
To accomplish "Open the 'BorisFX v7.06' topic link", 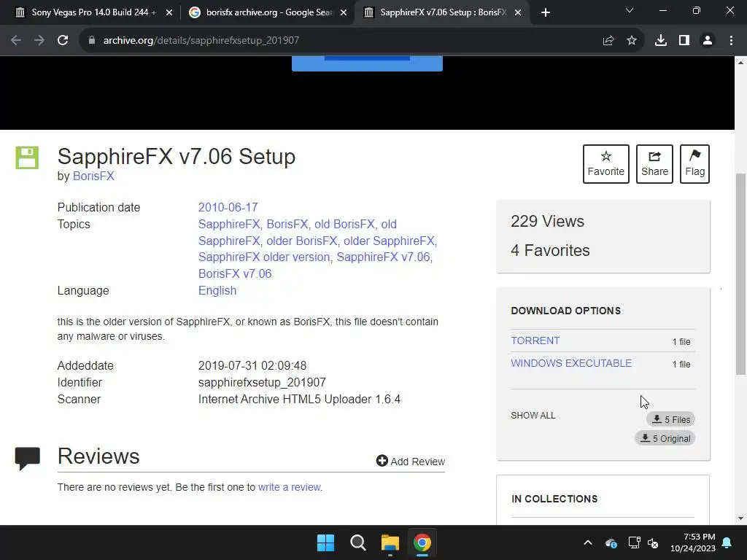I will [235, 274].
